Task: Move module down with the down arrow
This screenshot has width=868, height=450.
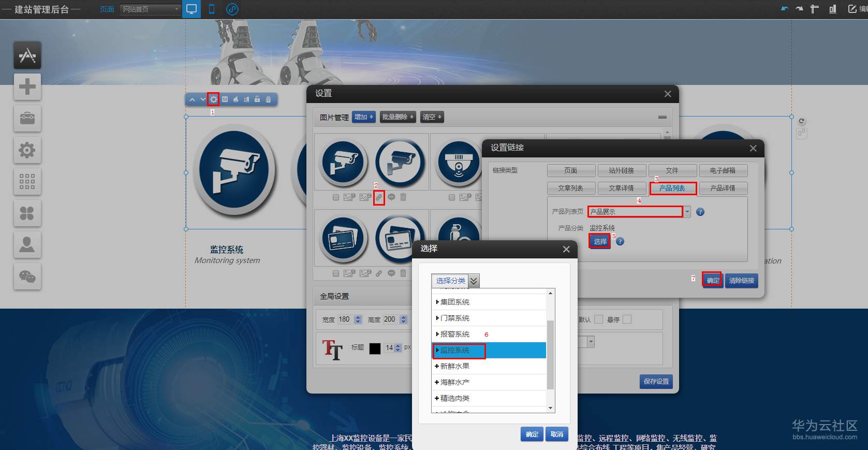Action: (x=202, y=99)
